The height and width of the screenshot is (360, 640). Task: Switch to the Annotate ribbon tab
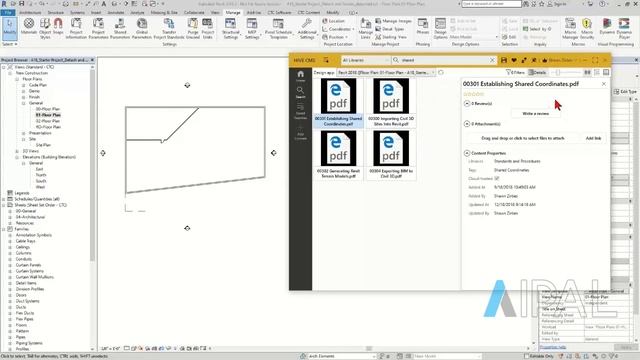click(x=116, y=13)
